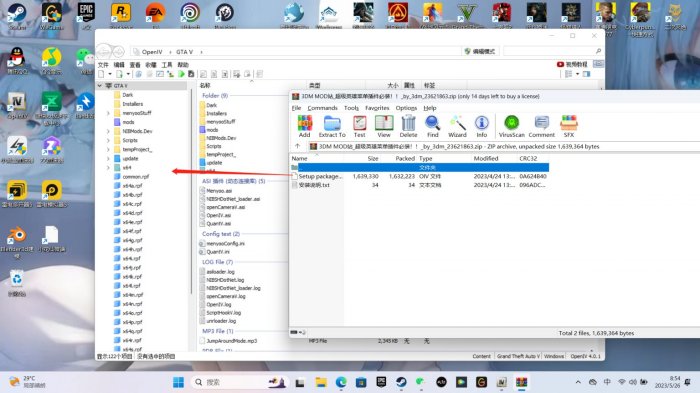Click the Extract To icon
700x393 pixels.
(332, 126)
